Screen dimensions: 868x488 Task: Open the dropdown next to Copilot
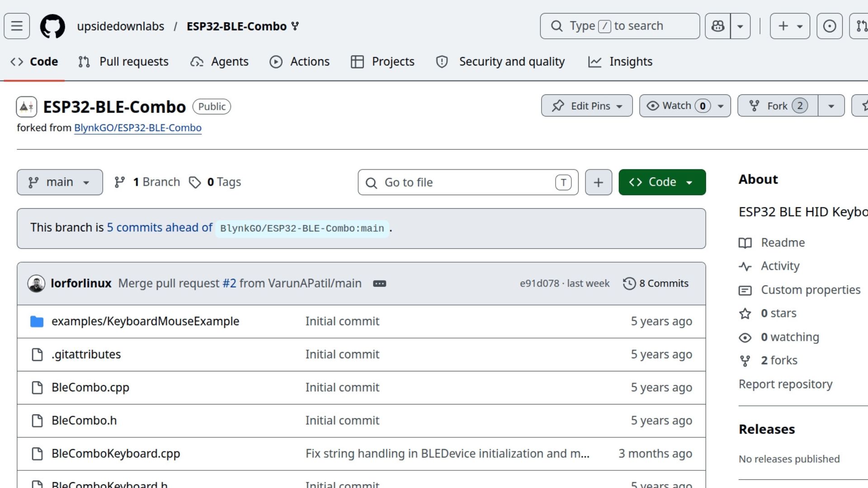pos(741,26)
